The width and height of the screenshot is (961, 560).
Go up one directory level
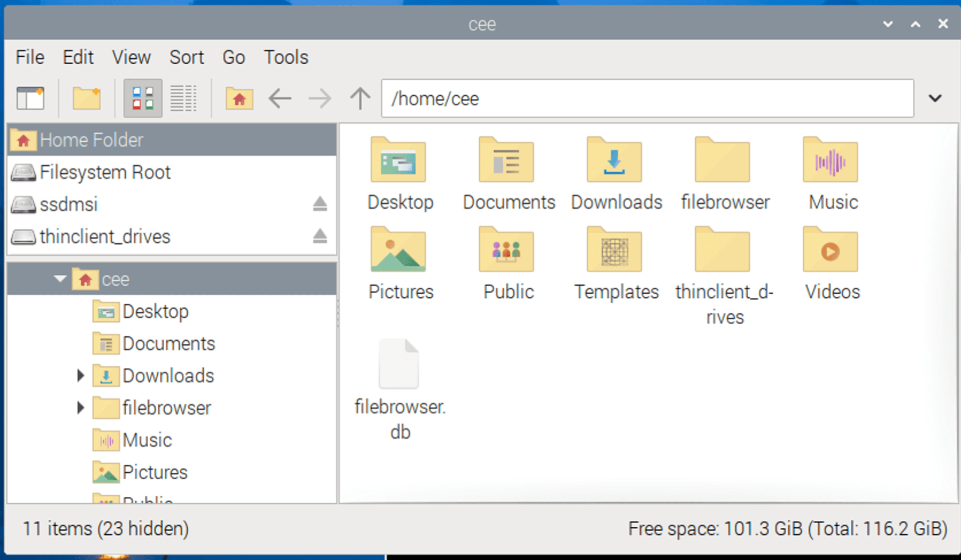pyautogui.click(x=359, y=98)
